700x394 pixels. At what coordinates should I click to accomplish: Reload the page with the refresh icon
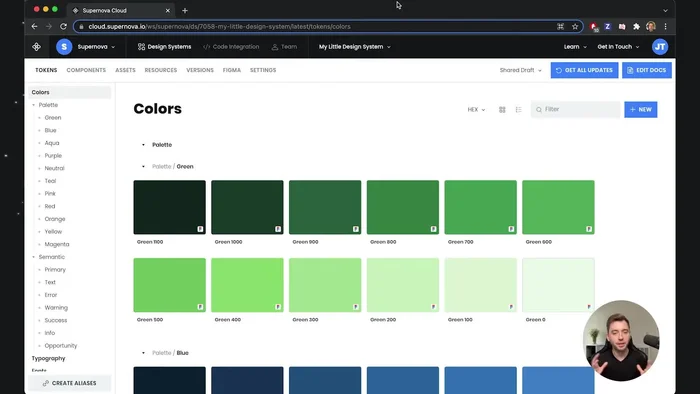coord(63,26)
